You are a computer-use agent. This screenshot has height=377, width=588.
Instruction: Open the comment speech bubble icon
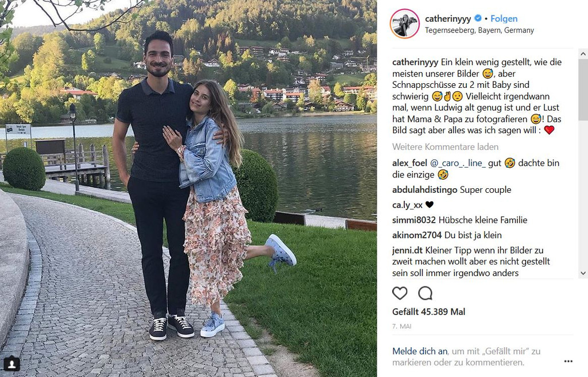425,293
